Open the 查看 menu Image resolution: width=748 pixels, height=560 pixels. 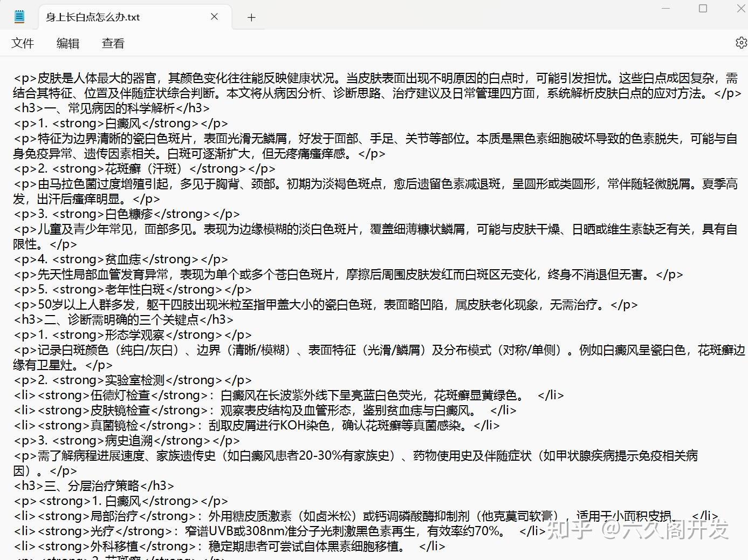113,43
